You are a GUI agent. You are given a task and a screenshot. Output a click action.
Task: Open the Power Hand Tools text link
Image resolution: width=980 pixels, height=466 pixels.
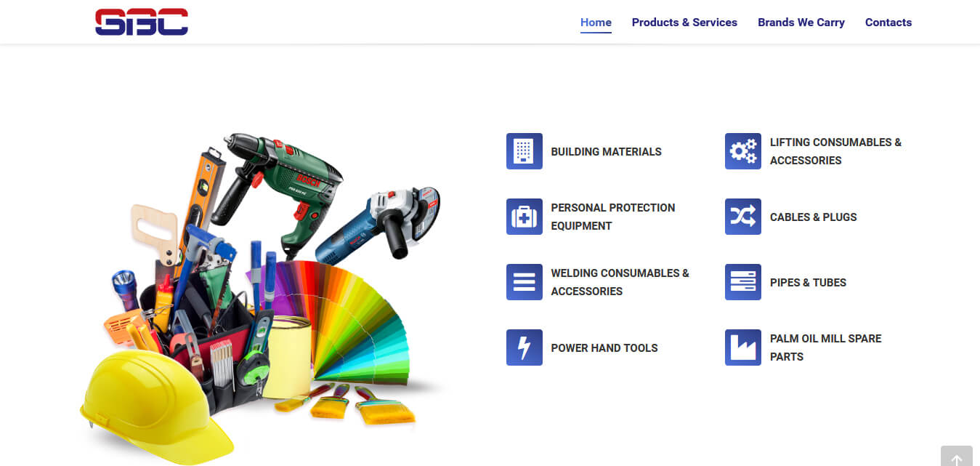[x=604, y=348]
